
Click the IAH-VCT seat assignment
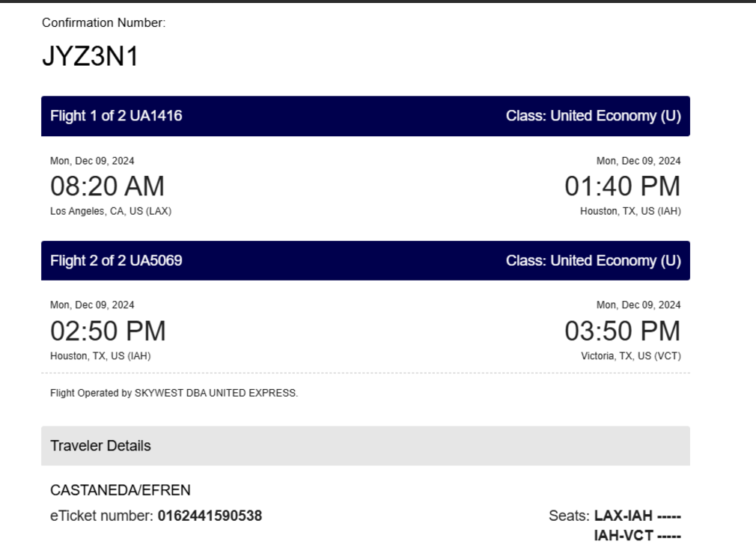pyautogui.click(x=638, y=536)
